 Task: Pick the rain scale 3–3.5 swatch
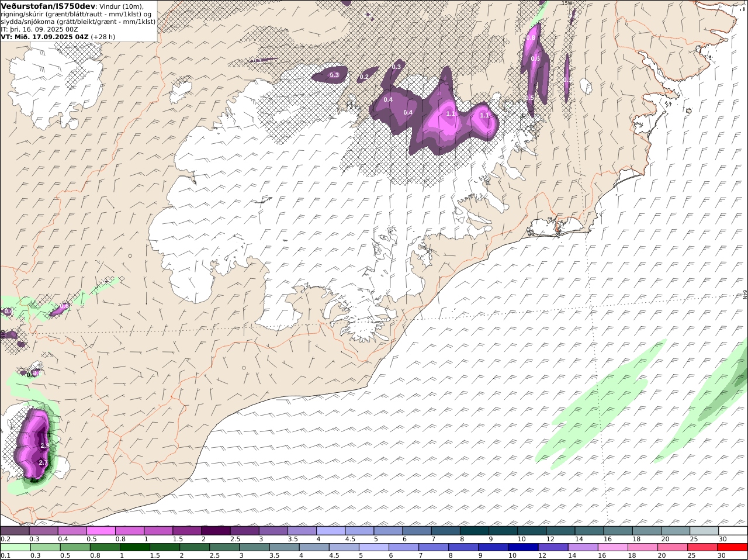click(254, 547)
